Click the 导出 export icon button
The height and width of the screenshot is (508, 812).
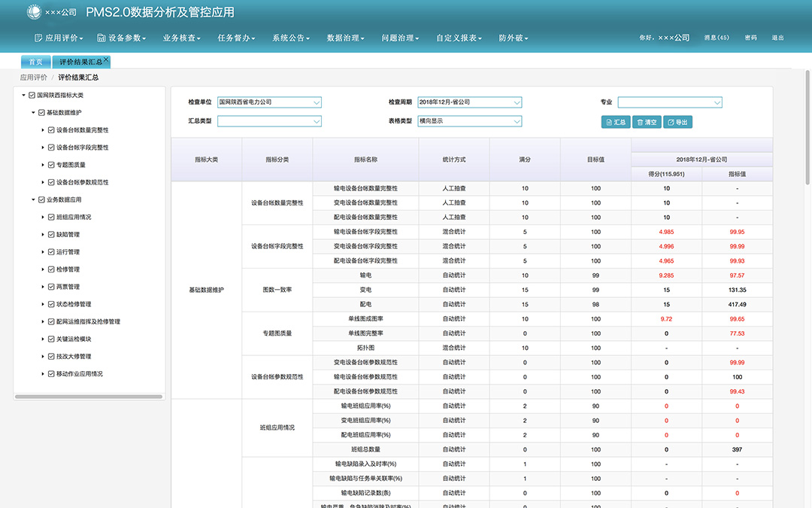(671, 122)
